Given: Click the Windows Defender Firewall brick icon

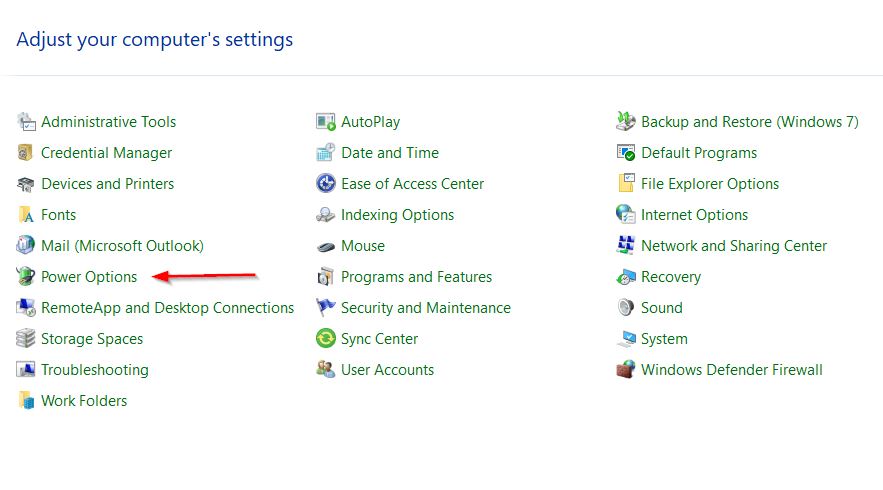Looking at the screenshot, I should point(626,369).
